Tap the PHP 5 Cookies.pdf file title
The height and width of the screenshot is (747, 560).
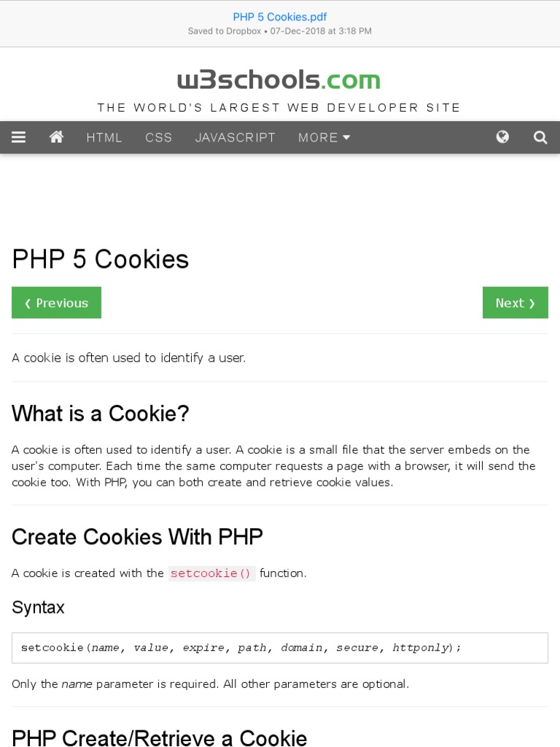[x=280, y=17]
